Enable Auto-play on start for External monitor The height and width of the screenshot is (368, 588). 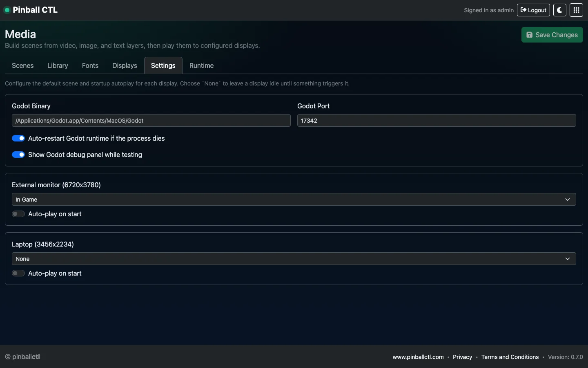(x=18, y=214)
